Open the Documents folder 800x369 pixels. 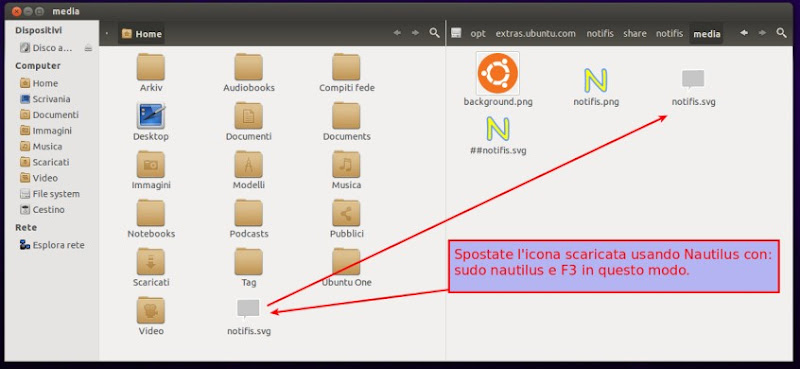point(346,122)
